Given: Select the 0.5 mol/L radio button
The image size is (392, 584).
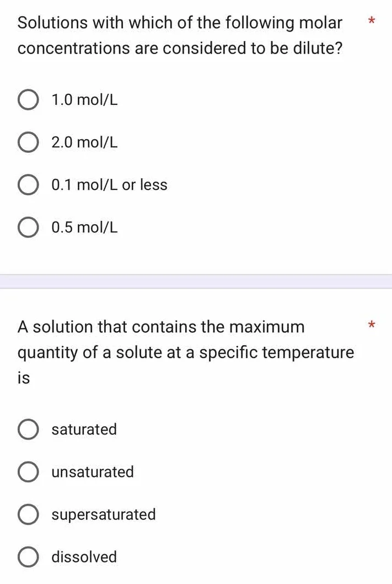Looking at the screenshot, I should (x=28, y=227).
